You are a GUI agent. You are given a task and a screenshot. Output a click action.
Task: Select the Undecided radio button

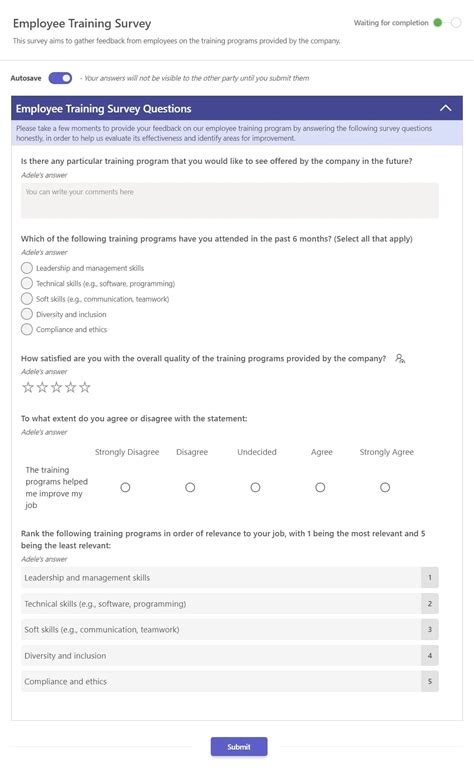click(x=255, y=487)
